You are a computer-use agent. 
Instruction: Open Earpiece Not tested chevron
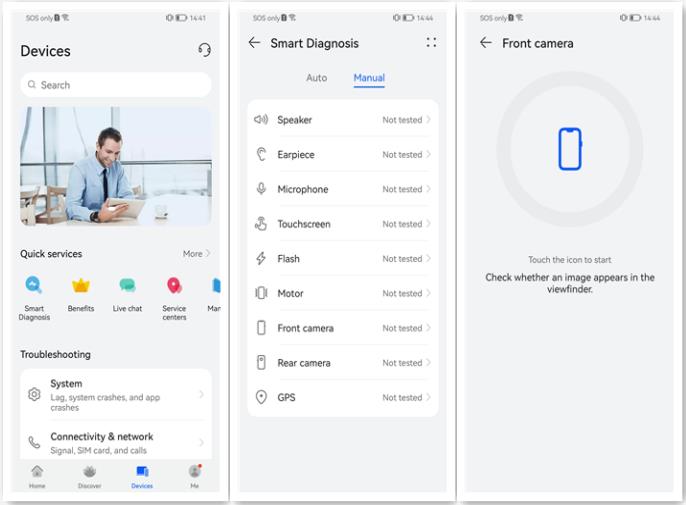(x=428, y=154)
